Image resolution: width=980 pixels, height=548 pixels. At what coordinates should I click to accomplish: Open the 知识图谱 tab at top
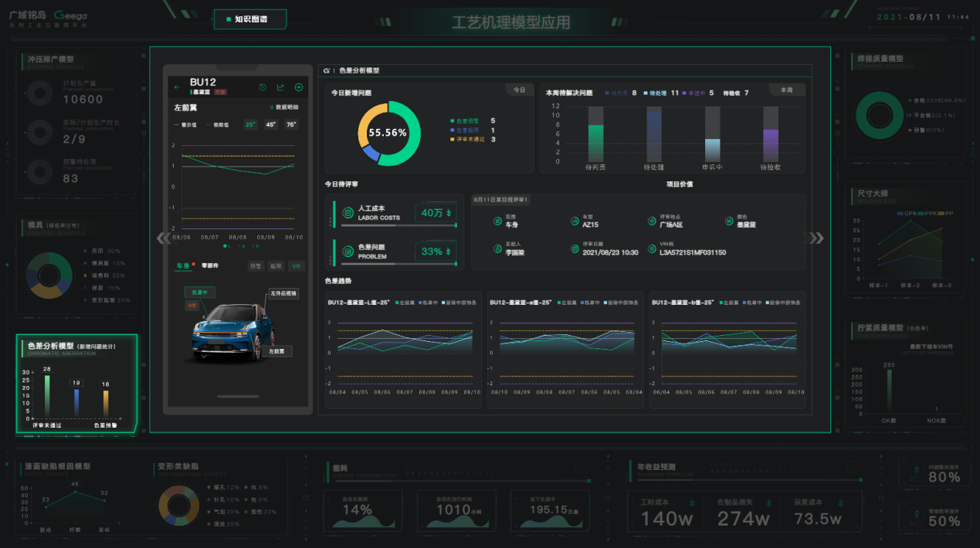(x=250, y=19)
